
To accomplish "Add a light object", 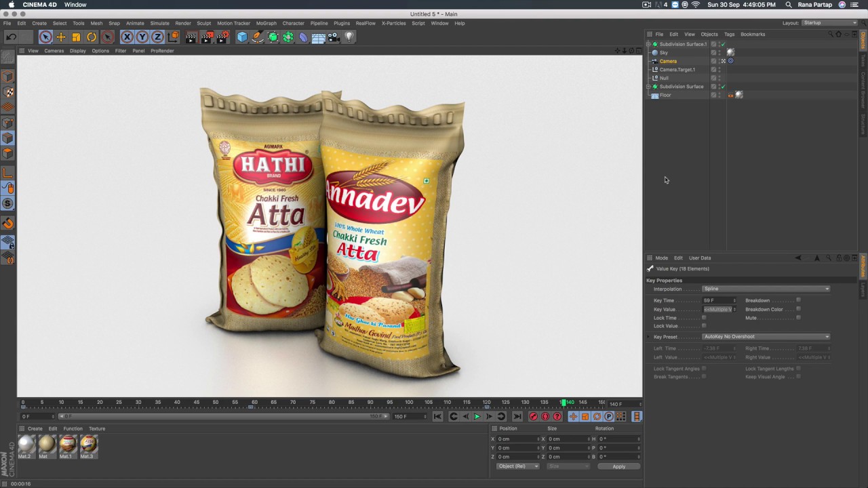I will [x=349, y=37].
